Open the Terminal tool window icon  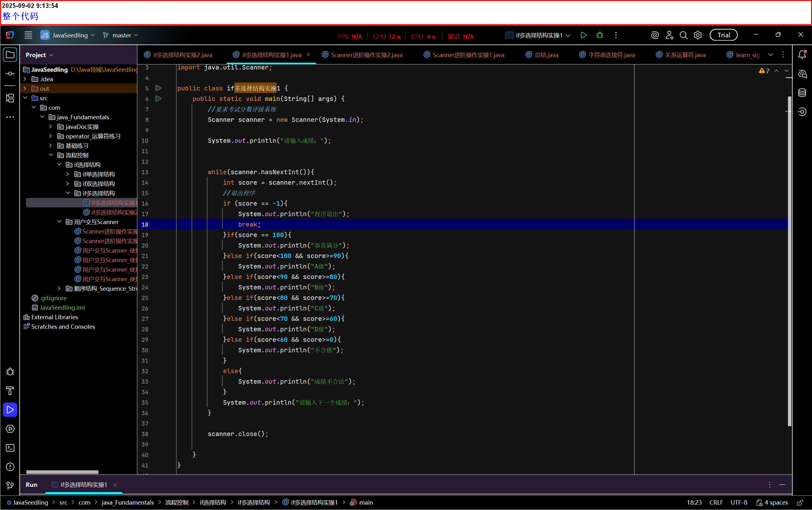tap(10, 447)
